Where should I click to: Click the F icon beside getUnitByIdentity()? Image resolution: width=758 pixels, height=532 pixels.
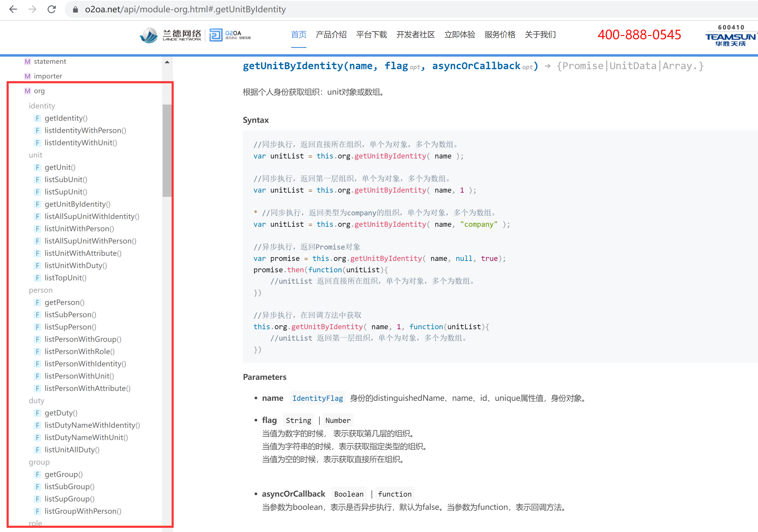tap(37, 204)
